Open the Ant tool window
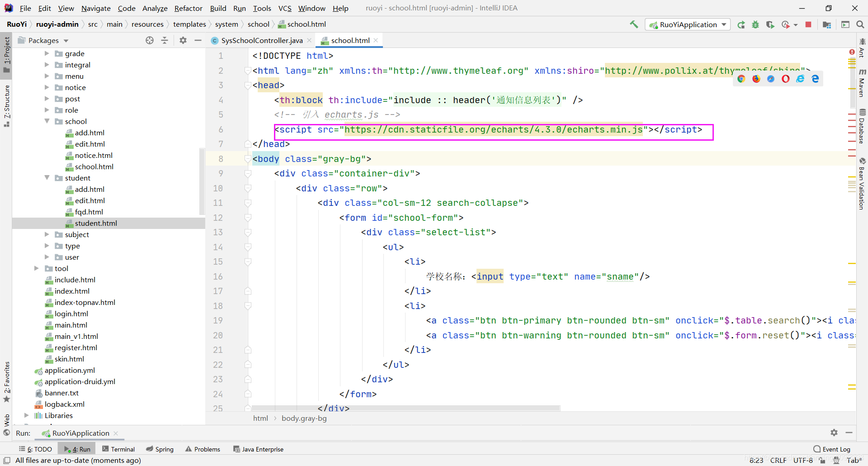The height and width of the screenshot is (466, 868). 862,48
